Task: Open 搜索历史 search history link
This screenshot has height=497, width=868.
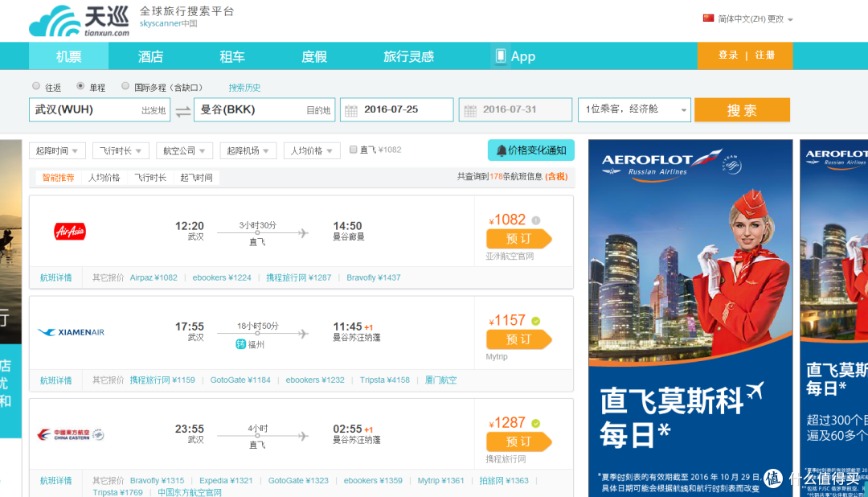Action: pos(244,88)
